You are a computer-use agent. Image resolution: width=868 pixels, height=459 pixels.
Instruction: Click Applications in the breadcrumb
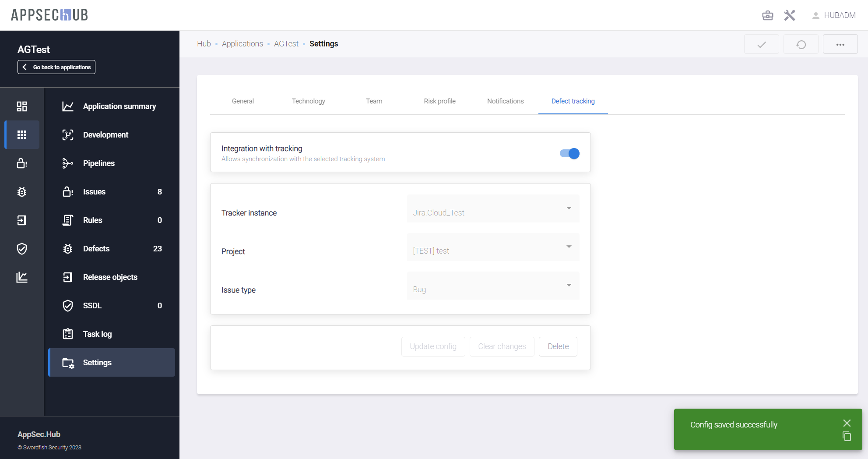pos(242,44)
